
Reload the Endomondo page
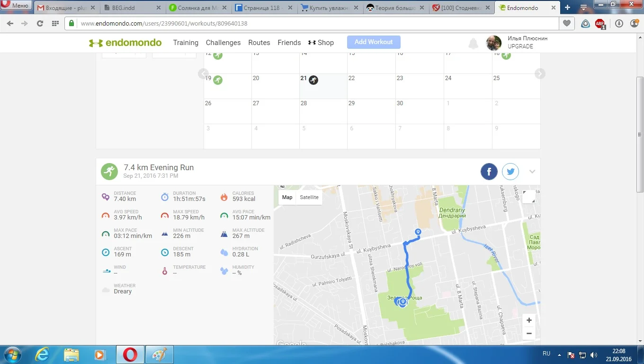[40, 23]
